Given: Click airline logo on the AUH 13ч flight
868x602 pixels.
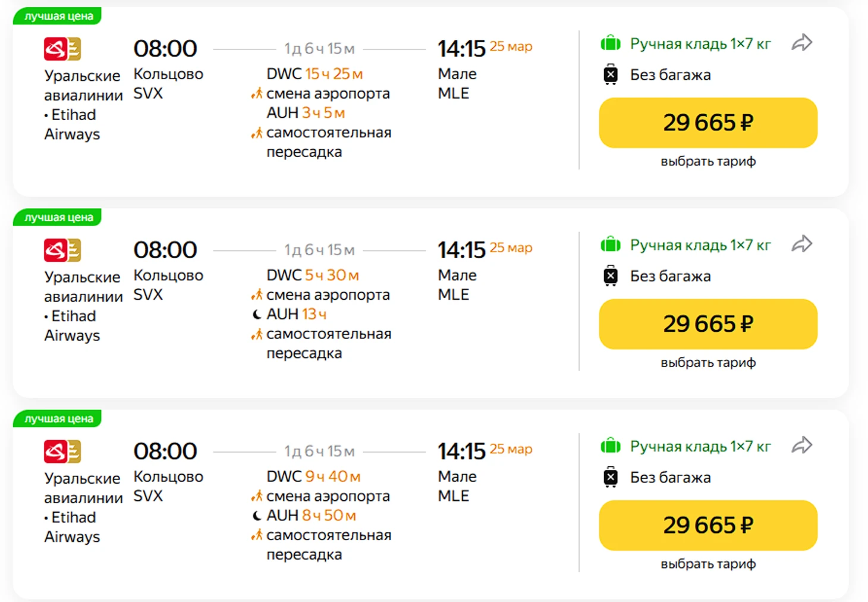Looking at the screenshot, I should [62, 250].
